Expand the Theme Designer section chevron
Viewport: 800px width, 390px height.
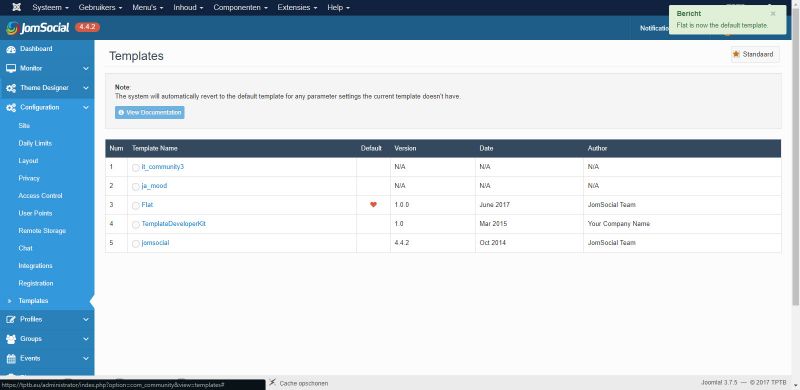click(86, 88)
